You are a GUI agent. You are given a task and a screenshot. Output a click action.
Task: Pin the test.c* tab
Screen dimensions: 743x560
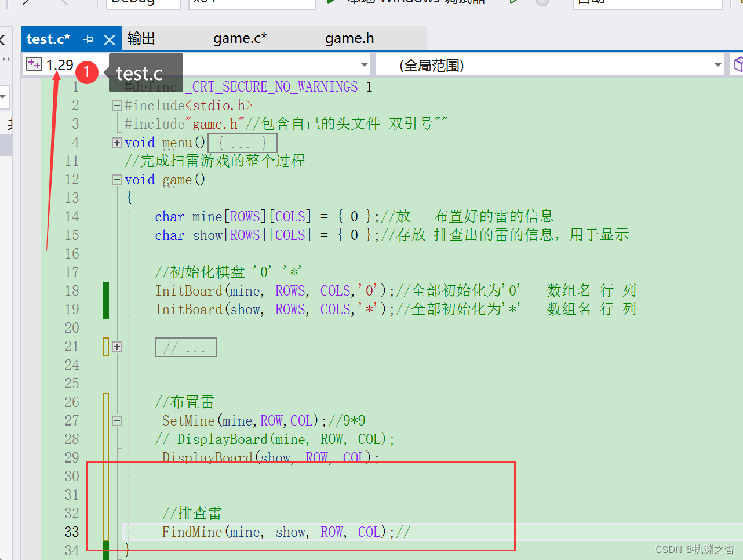tap(89, 39)
